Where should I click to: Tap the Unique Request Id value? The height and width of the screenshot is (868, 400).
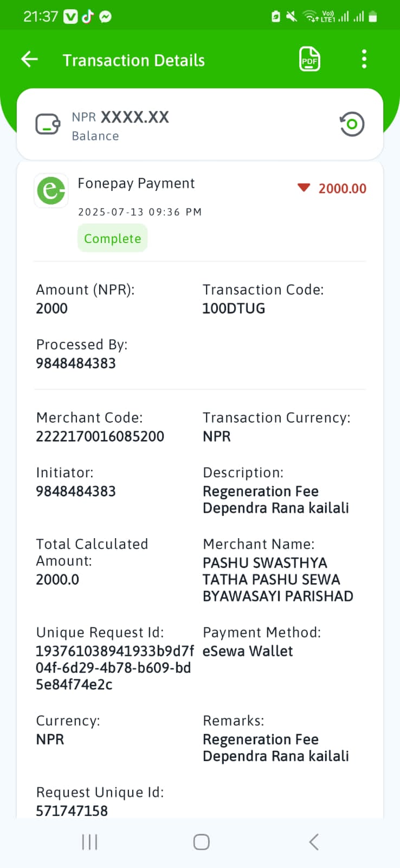115,668
